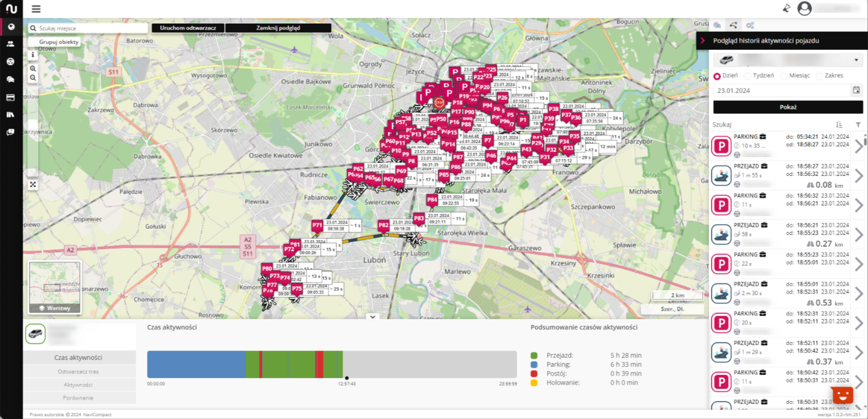Screen dimensions: 868x419
Task: Open the drivers steering wheel sidebar icon
Action: click(10, 62)
